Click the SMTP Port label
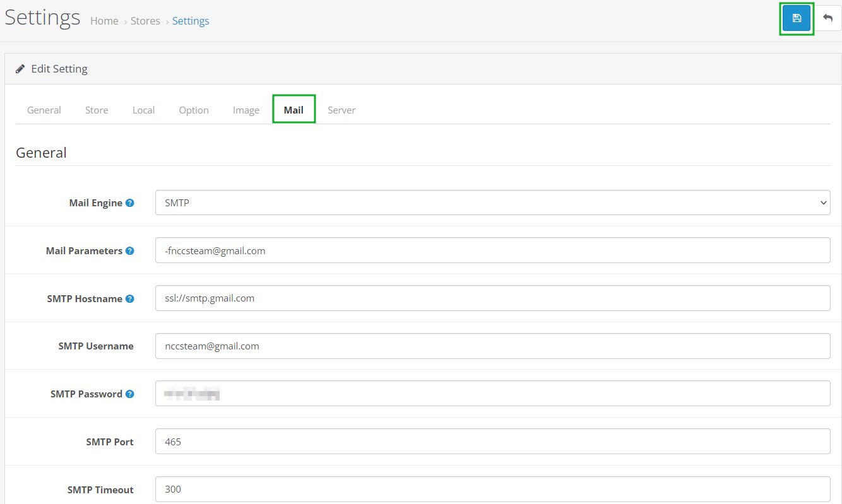 pos(110,442)
